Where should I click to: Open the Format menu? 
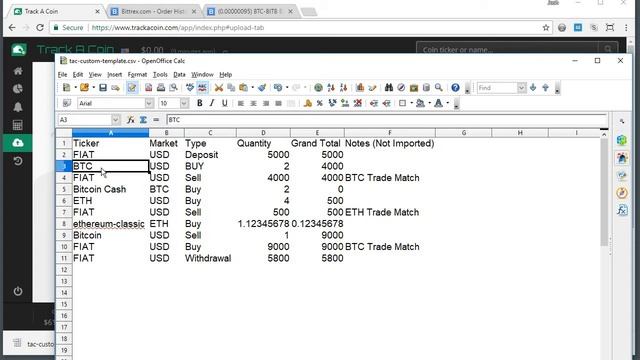(137, 75)
